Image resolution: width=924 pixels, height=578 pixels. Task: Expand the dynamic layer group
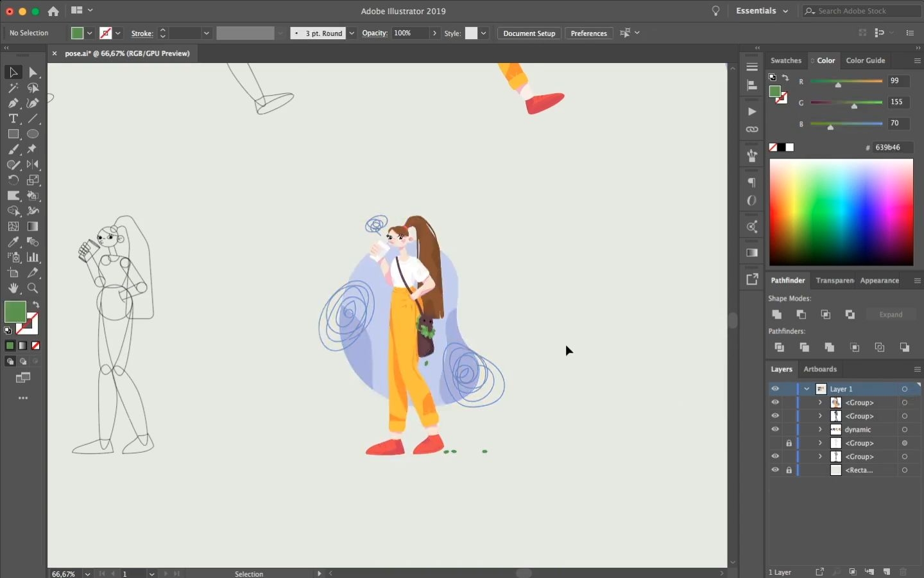(x=820, y=430)
